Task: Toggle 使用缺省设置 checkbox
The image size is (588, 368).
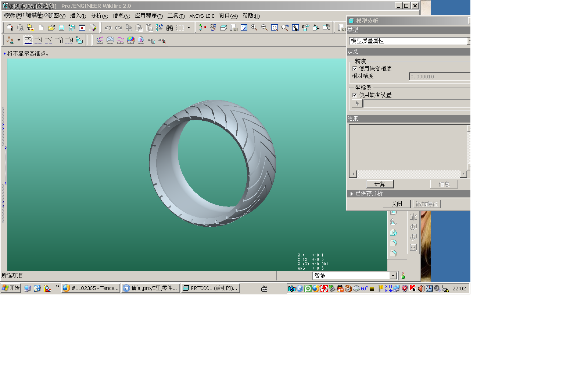Action: point(355,95)
